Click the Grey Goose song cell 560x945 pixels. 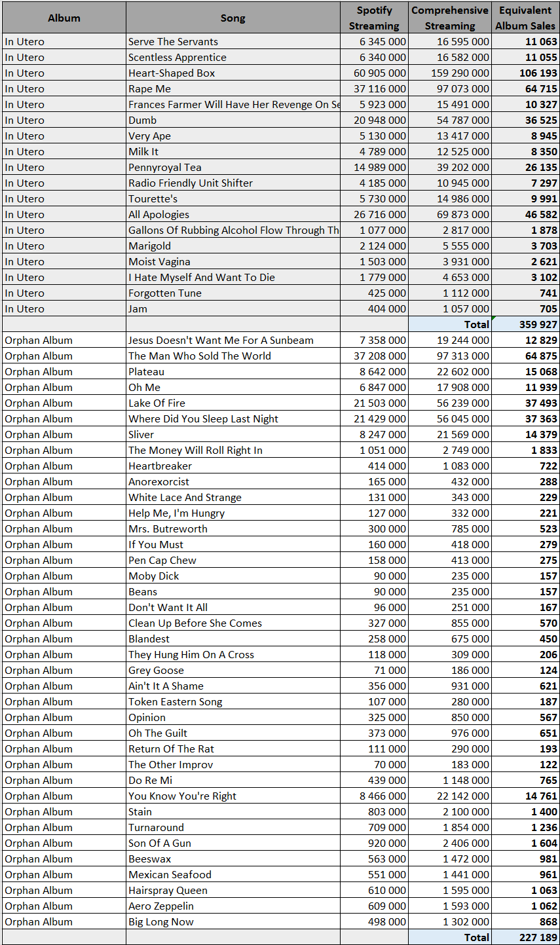[233, 670]
